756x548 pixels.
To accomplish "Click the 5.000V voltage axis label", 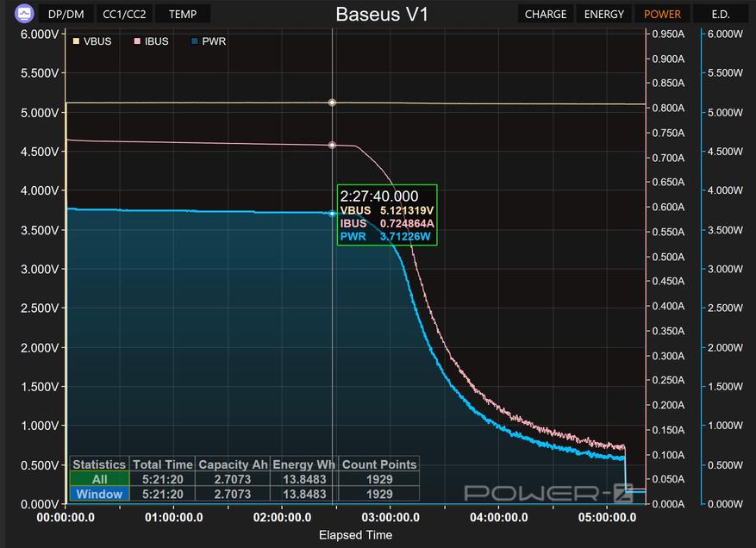I will (x=40, y=112).
